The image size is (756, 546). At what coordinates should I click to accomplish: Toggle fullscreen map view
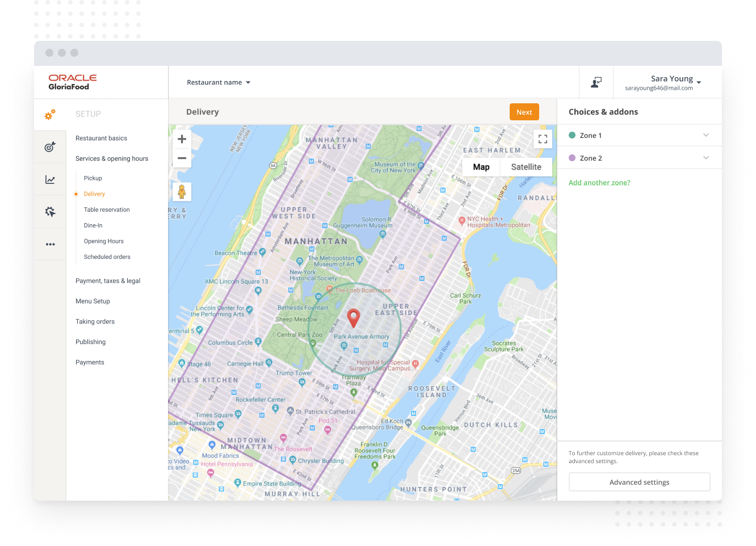[543, 138]
